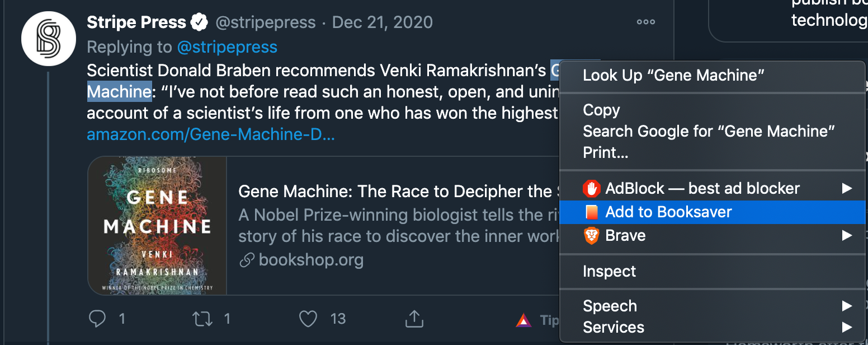Expand the Brave submenu arrow

[x=847, y=236]
